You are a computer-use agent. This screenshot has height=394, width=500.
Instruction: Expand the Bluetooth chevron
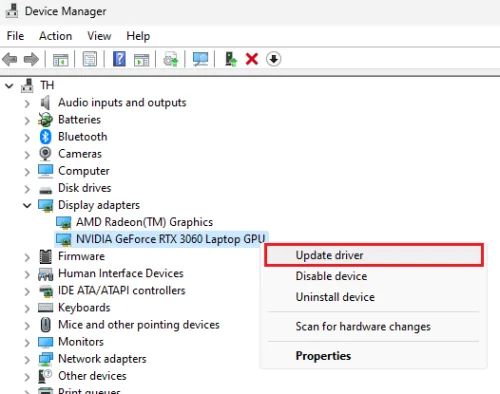(x=27, y=138)
